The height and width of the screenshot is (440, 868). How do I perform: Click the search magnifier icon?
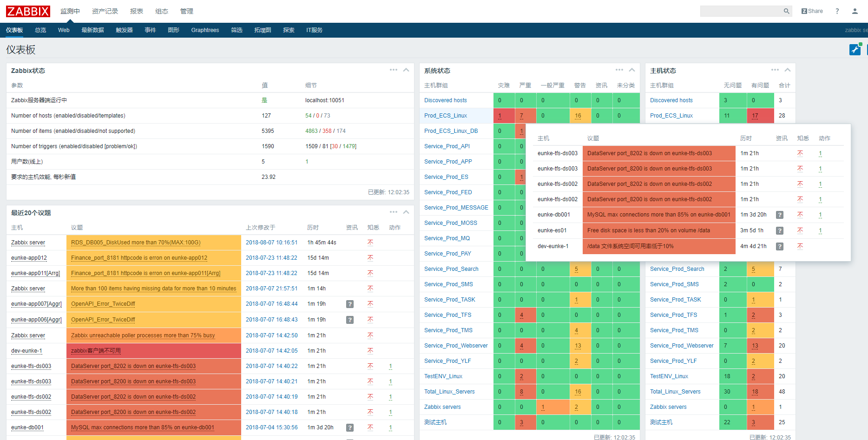point(786,11)
